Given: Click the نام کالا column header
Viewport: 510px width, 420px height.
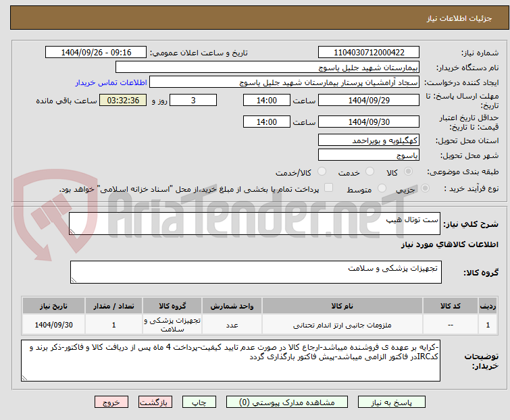Looking at the screenshot, I should (x=342, y=306).
